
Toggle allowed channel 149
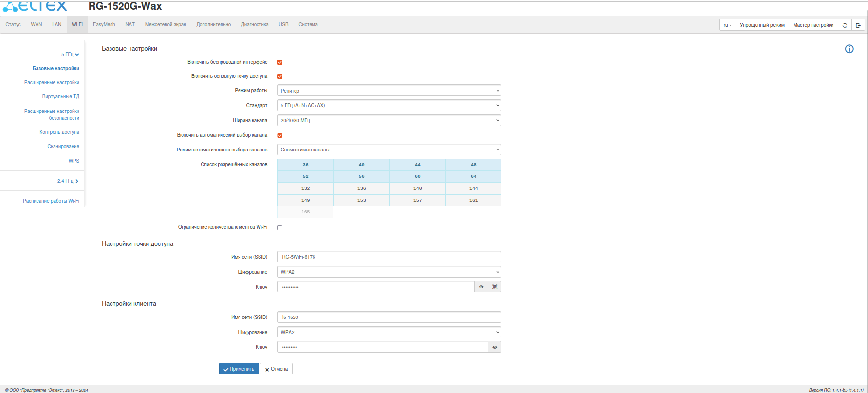(x=305, y=200)
